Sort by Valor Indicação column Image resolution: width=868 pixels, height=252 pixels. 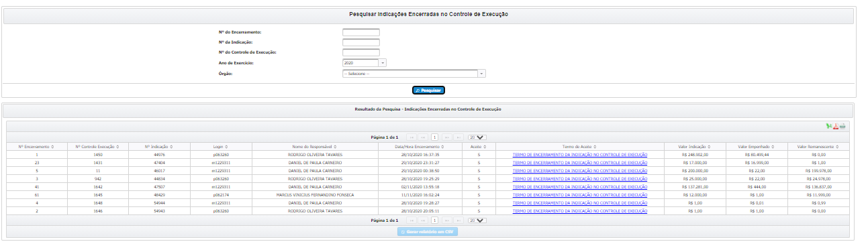click(695, 146)
